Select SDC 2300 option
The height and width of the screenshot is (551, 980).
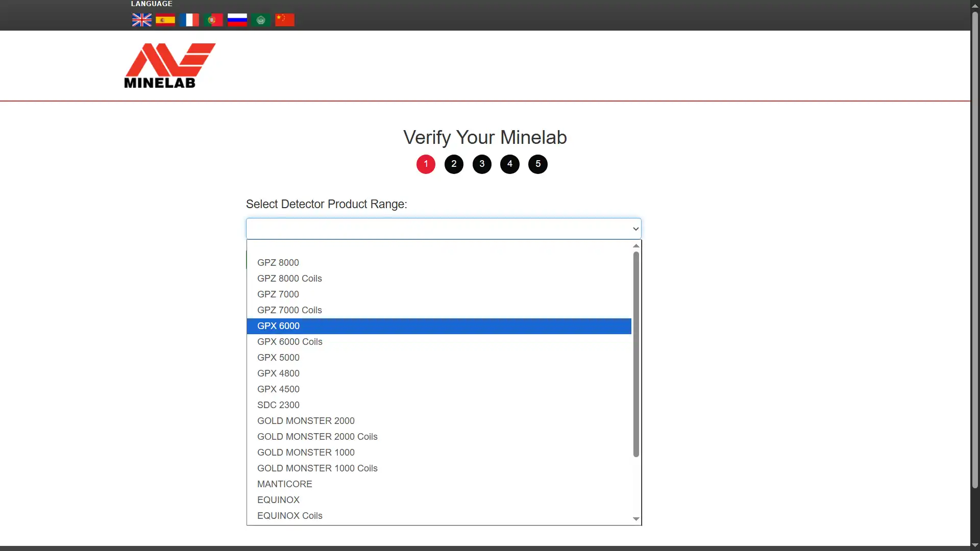(x=439, y=405)
